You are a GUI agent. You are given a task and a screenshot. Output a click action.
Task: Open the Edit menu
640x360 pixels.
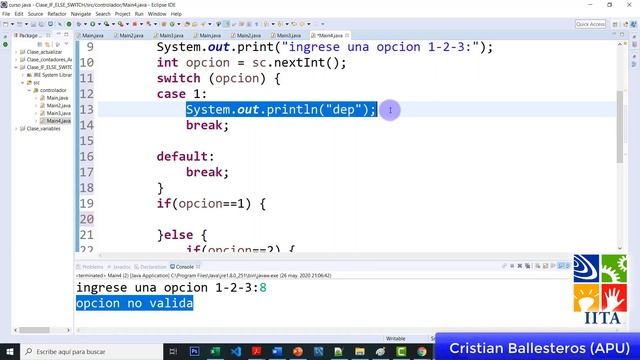[19, 14]
